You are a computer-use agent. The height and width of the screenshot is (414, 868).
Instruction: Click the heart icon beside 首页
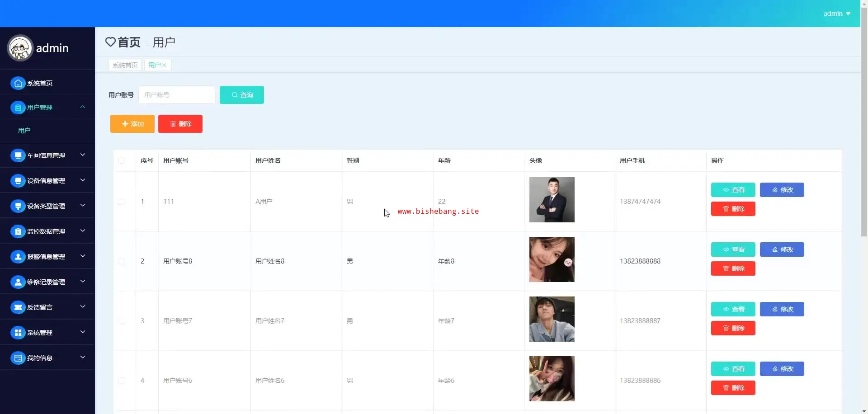coord(110,42)
